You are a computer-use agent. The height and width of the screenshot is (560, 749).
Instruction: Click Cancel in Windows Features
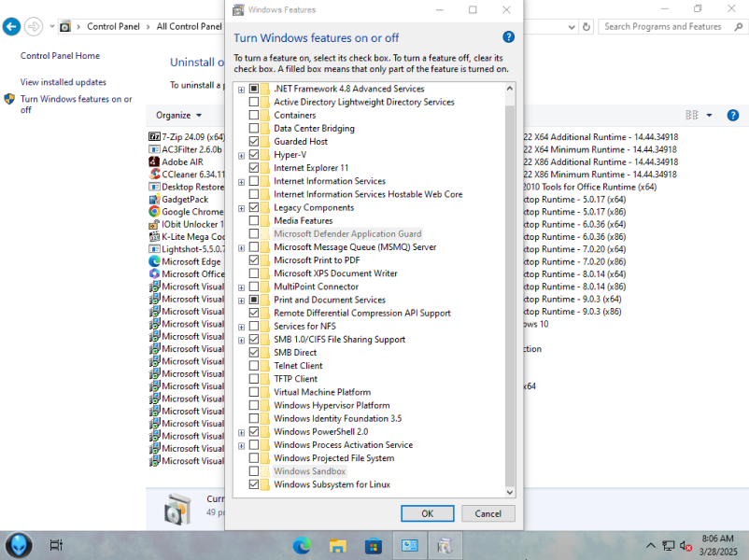coord(488,513)
